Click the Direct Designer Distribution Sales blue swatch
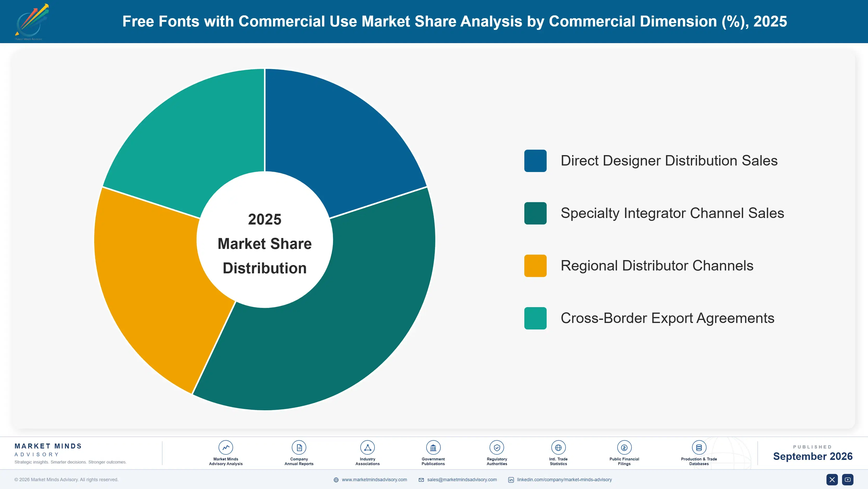This screenshot has width=868, height=489. (535, 161)
